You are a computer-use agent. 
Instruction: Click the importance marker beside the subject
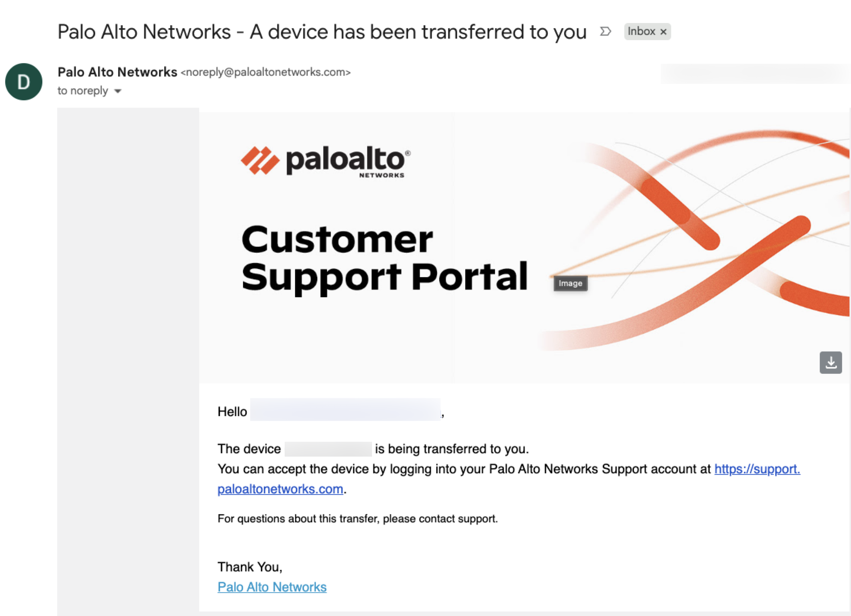pyautogui.click(x=605, y=32)
